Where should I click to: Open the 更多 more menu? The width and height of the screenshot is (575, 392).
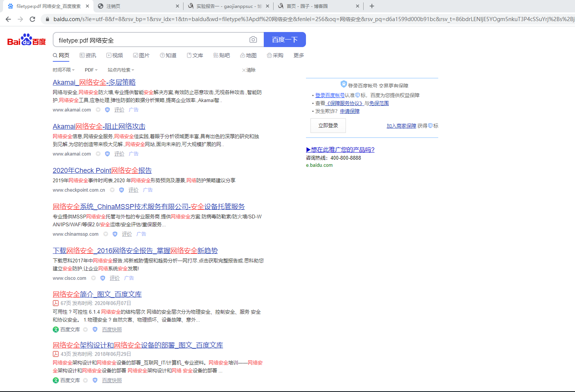tap(299, 55)
